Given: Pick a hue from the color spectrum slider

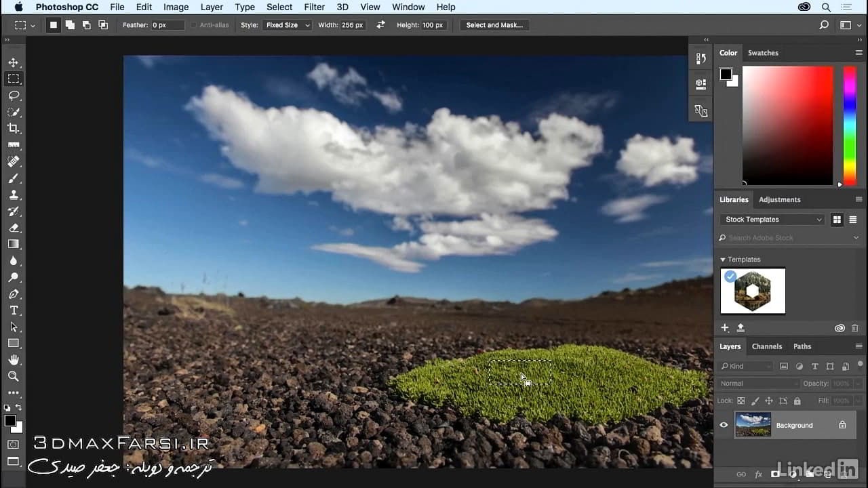Looking at the screenshot, I should (x=849, y=125).
